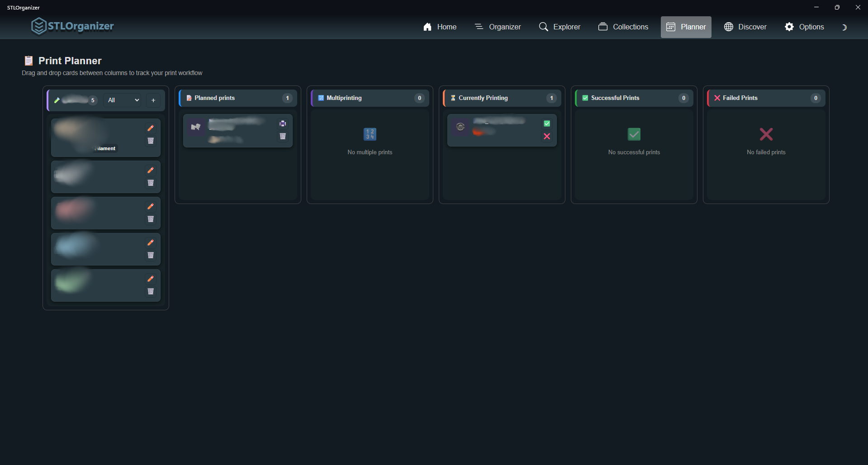The width and height of the screenshot is (868, 465).
Task: Mark the current print as failed
Action: [547, 136]
